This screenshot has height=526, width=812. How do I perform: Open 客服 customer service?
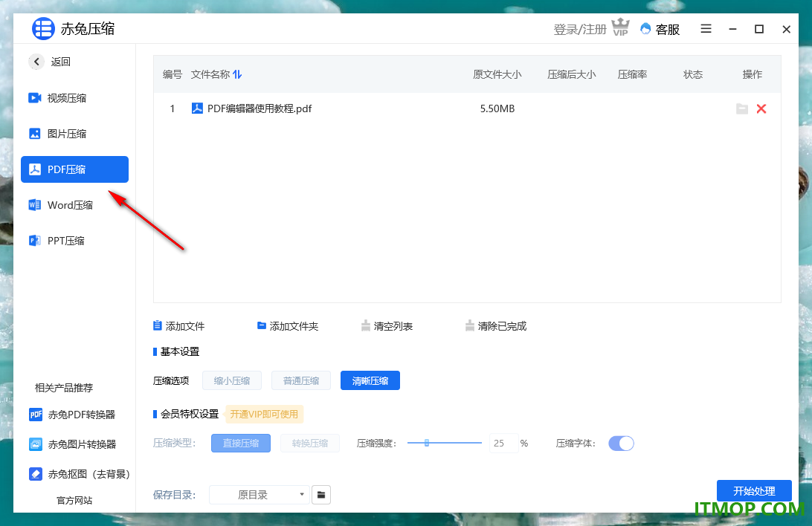click(x=660, y=30)
